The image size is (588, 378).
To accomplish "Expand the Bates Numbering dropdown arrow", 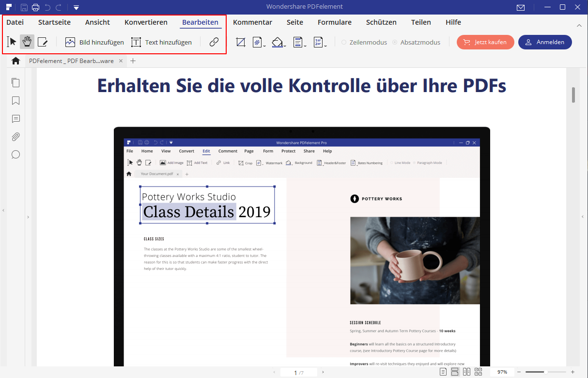I will (325, 46).
